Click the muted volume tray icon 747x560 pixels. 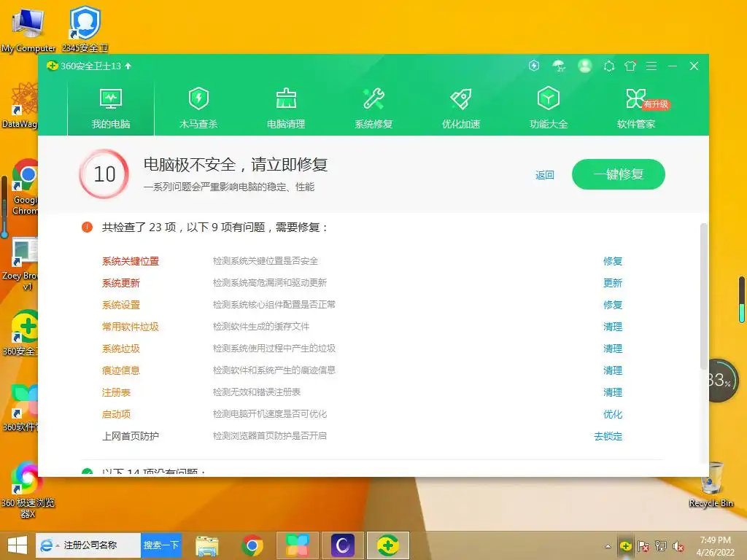678,546
